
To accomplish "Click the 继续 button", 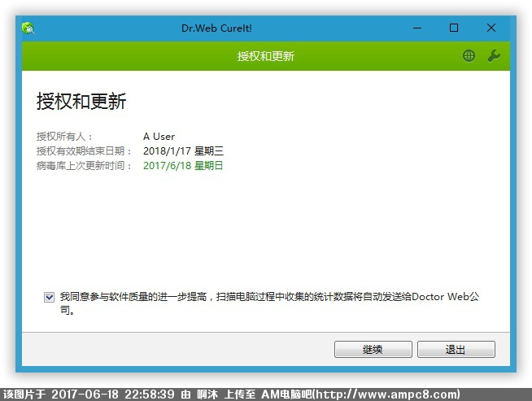I will click(x=373, y=349).
